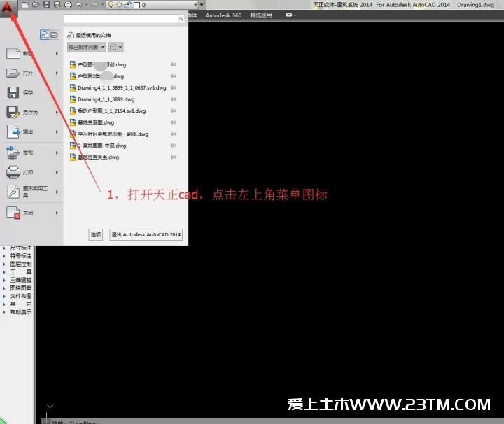
Task: Open recent file 学习社区更新地形图 - 副本.dwg
Action: click(x=109, y=134)
